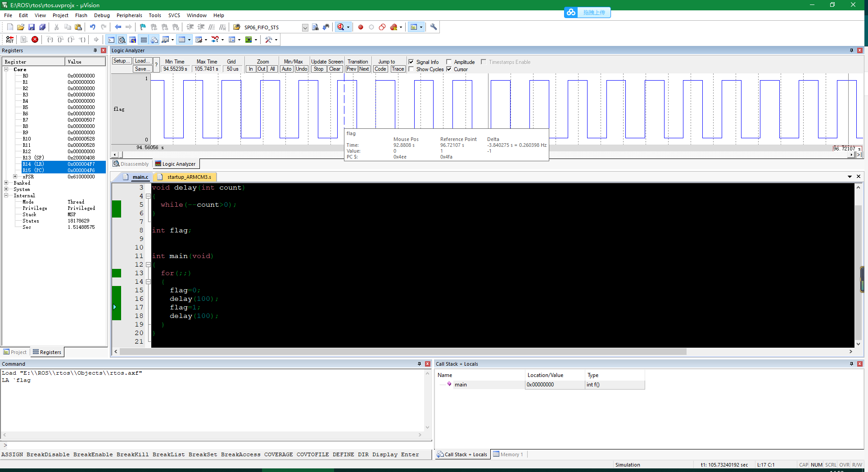
Task: Collapse the Internal register group
Action: (6, 195)
